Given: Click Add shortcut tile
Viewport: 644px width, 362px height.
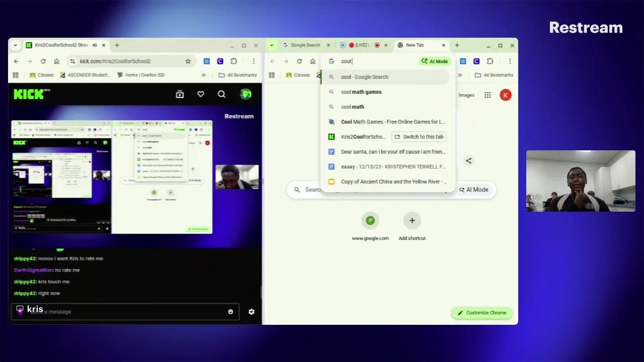Looking at the screenshot, I should (x=412, y=226).
